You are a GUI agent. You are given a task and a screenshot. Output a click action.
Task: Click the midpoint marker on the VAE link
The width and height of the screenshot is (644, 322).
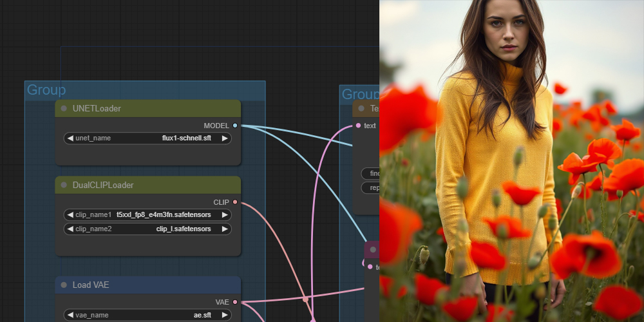click(305, 299)
